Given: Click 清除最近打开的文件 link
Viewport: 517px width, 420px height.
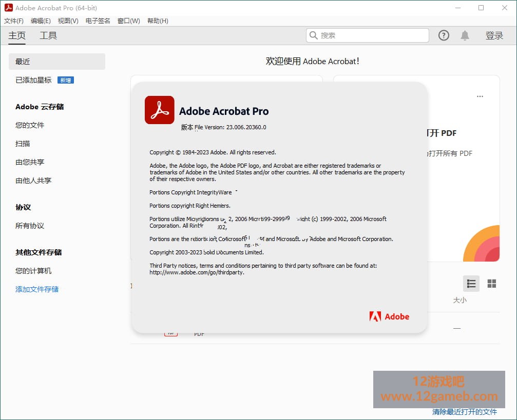Looking at the screenshot, I should click(x=464, y=412).
